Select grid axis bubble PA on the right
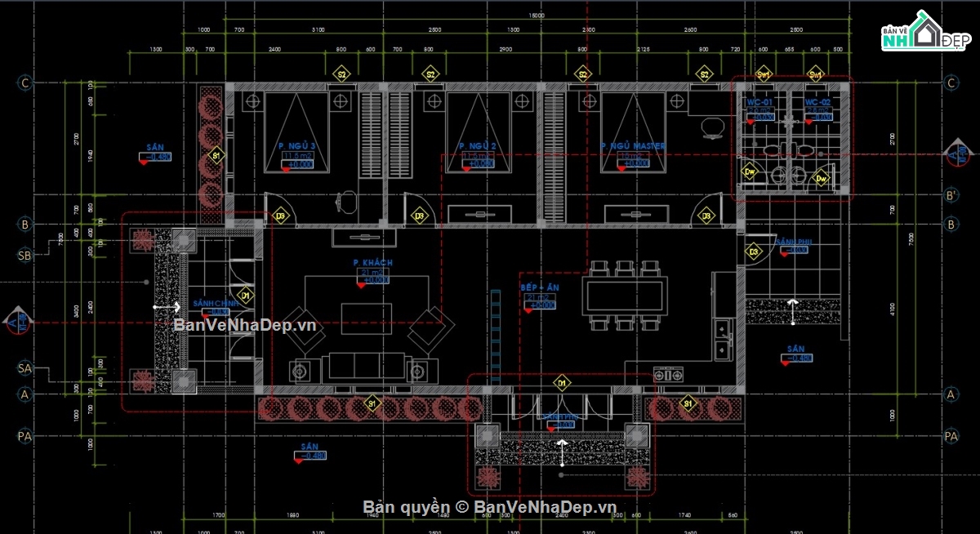This screenshot has height=534, width=980. (x=951, y=437)
